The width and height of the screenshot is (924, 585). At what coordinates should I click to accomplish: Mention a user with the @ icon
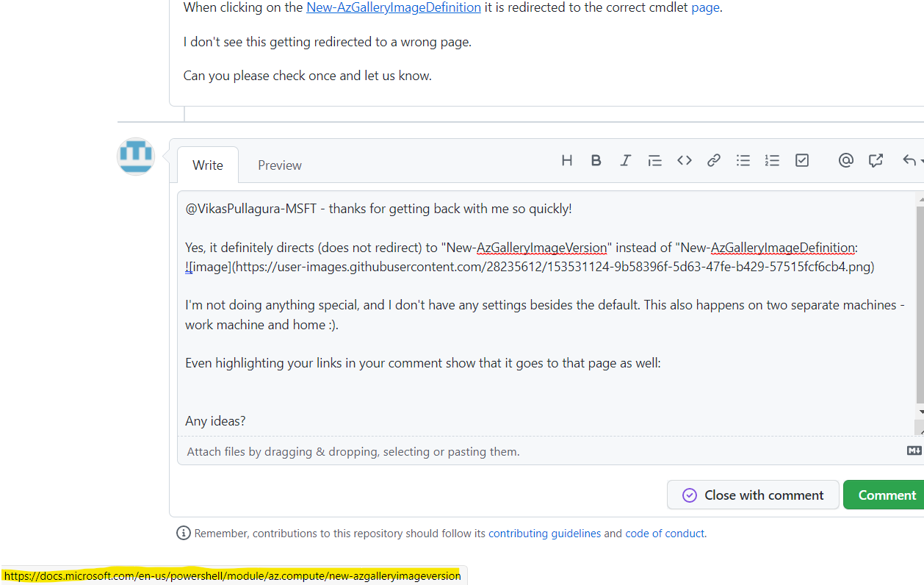point(845,160)
